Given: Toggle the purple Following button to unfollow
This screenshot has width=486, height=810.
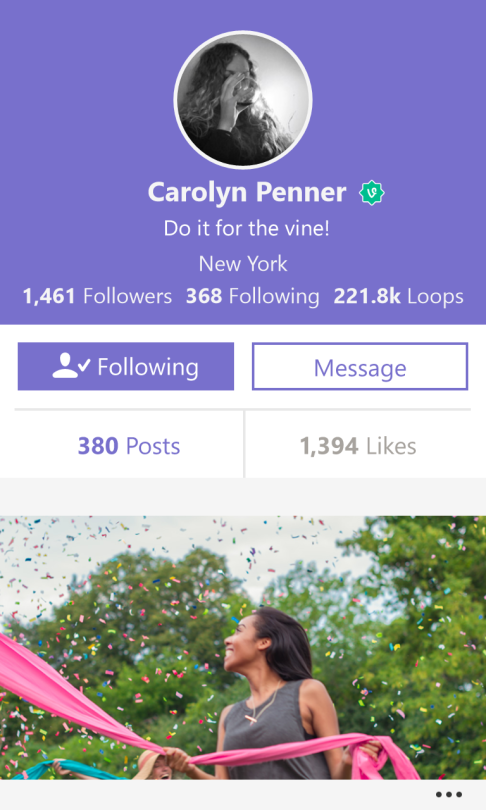Looking at the screenshot, I should (126, 366).
